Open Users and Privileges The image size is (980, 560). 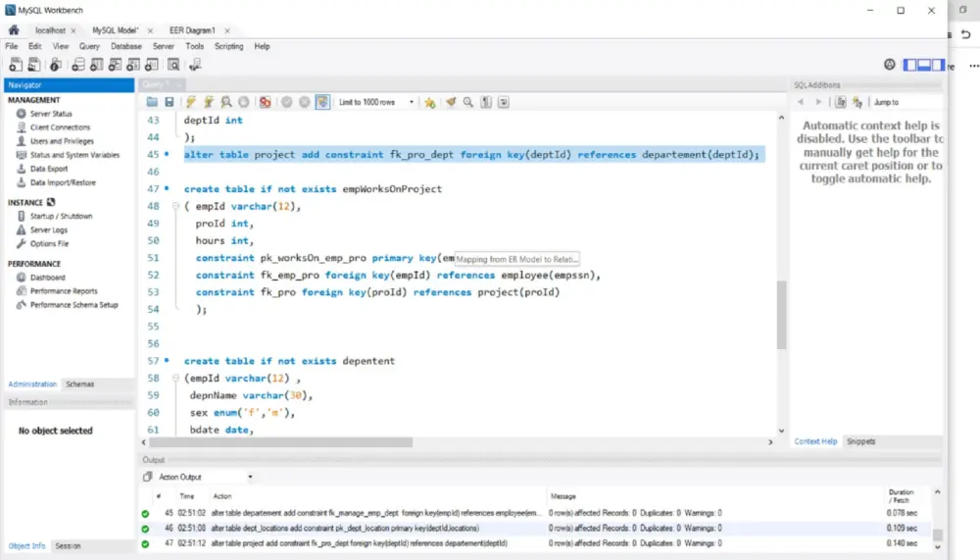[x=62, y=141]
